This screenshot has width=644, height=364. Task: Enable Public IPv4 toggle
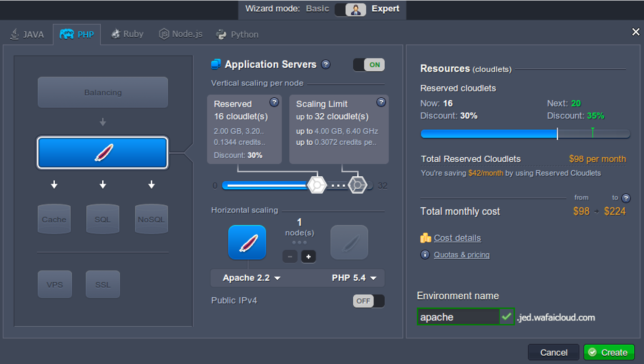pos(369,301)
